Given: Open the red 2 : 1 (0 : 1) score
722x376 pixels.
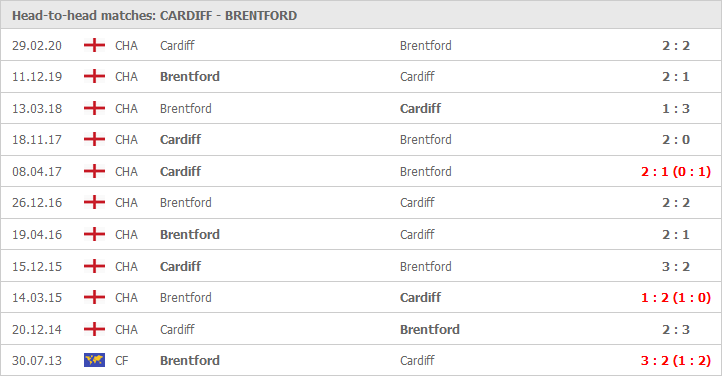Looking at the screenshot, I should point(676,172).
